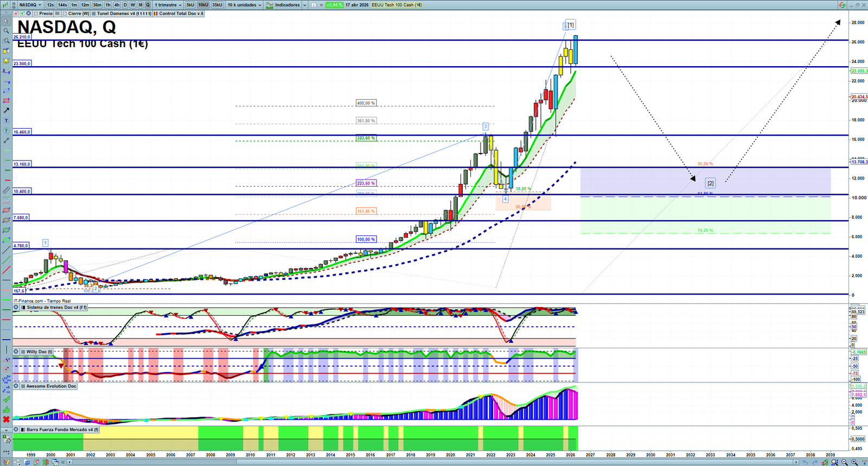Toggle the Cierre (W) checkbox
Screen dimensions: 868x466
pyautogui.click(x=65, y=14)
